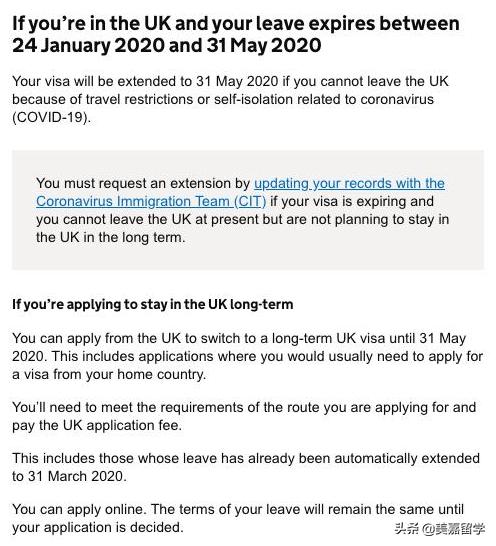
Task: Click 'you cannot leave the UK at present' line
Action: [x=242, y=220]
